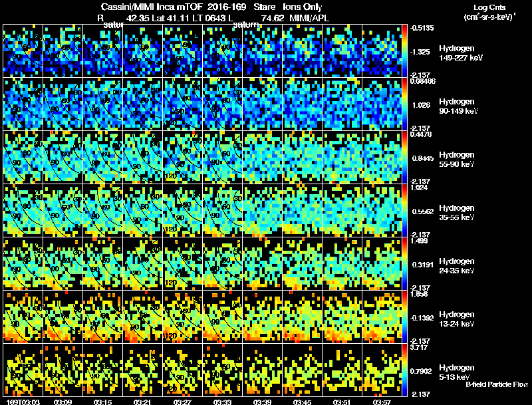Click the time axis label '03:45'
The image size is (532, 405).
(x=303, y=402)
